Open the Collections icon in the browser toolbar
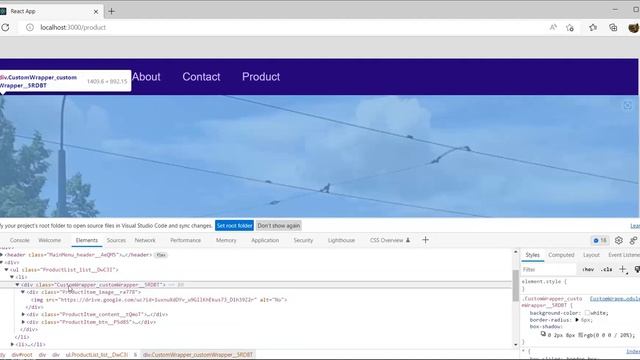Image resolution: width=640 pixels, height=360 pixels. (613, 27)
